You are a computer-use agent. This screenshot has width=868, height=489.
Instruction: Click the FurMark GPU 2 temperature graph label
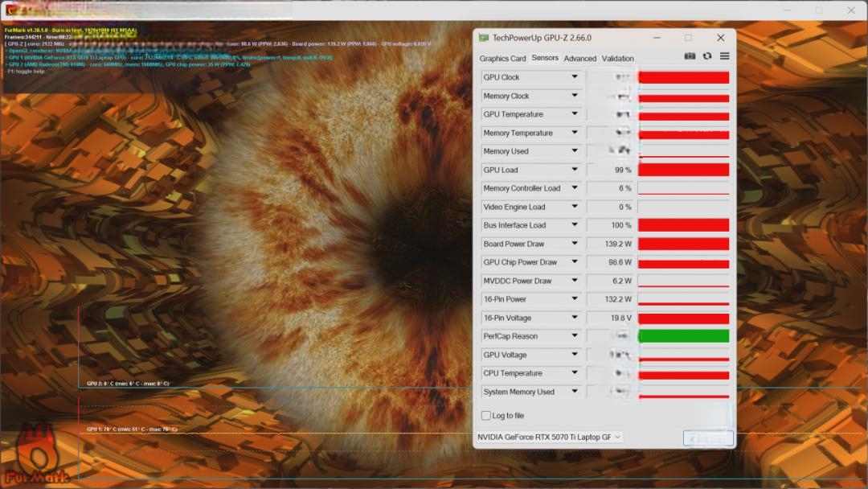[128, 383]
